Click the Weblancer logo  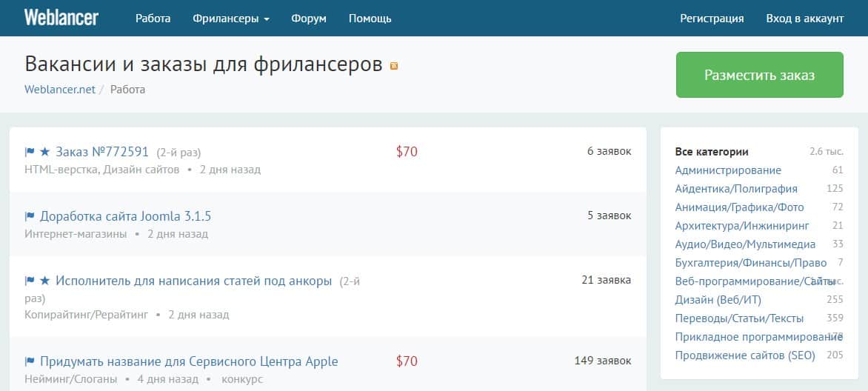pos(61,18)
